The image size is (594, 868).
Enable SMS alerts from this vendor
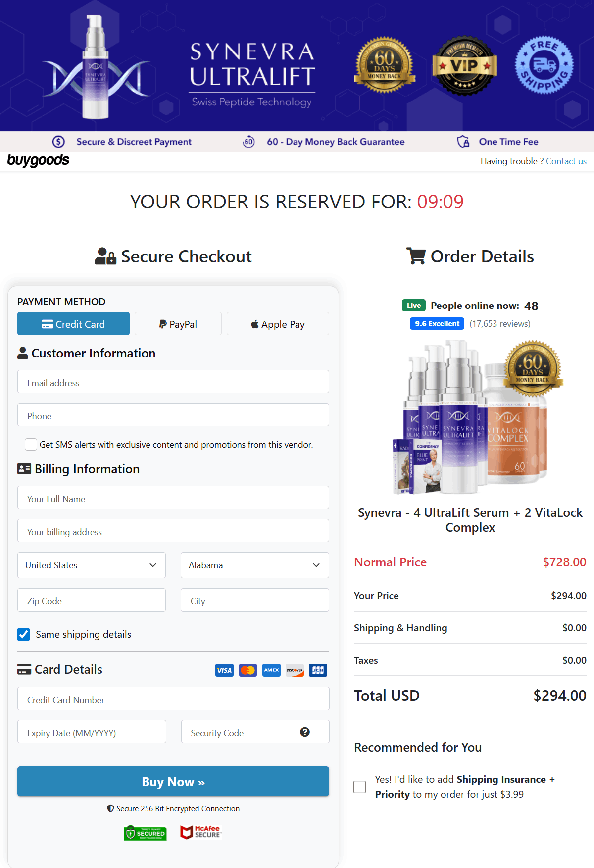31,444
